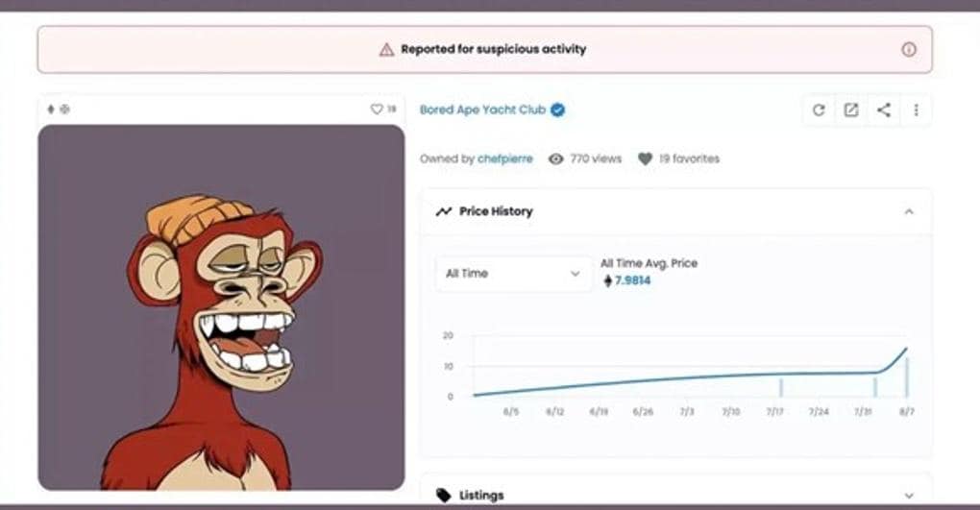
Task: Click the Ethereum icon above the ape image
Action: (x=51, y=109)
